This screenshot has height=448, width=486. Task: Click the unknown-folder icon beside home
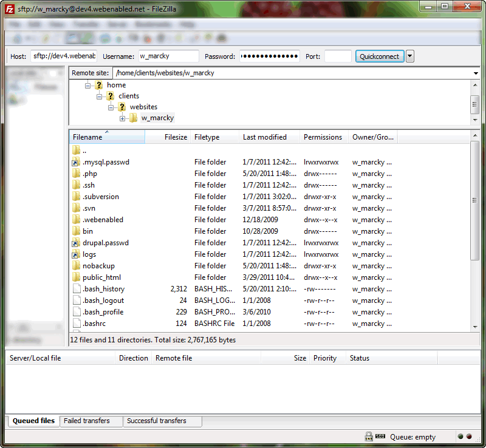click(99, 85)
